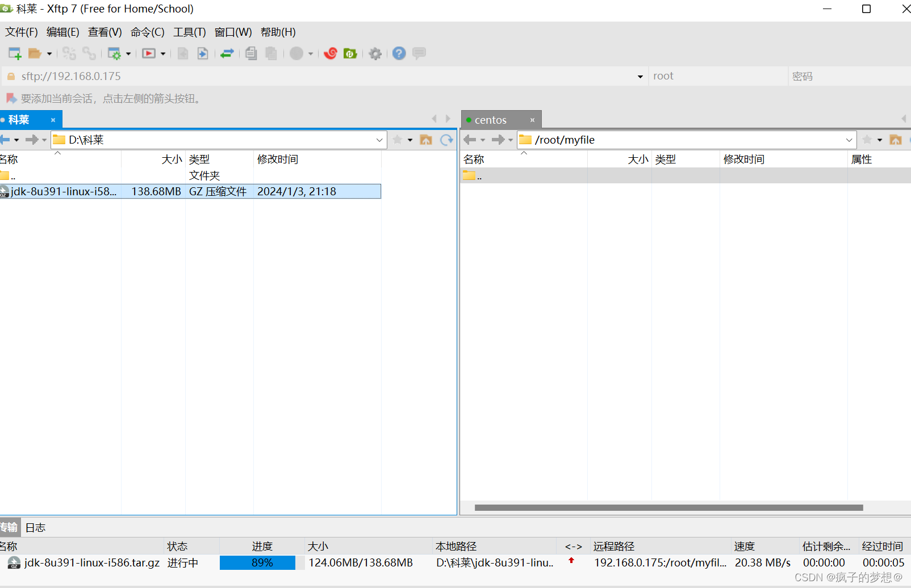
Task: Switch to the 传输 tab
Action: click(9, 528)
